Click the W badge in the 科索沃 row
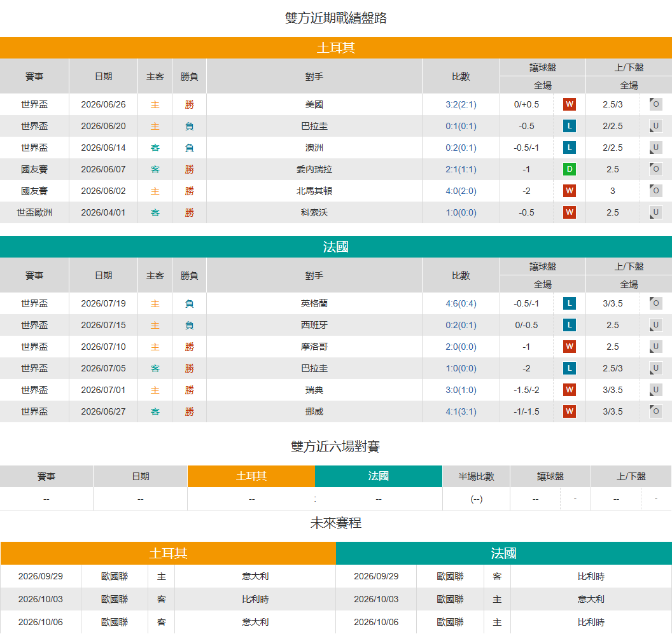Image resolution: width=672 pixels, height=634 pixels. (569, 212)
